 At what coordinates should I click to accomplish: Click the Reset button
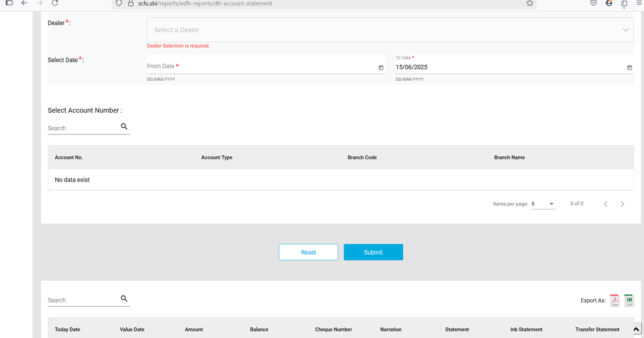(309, 252)
